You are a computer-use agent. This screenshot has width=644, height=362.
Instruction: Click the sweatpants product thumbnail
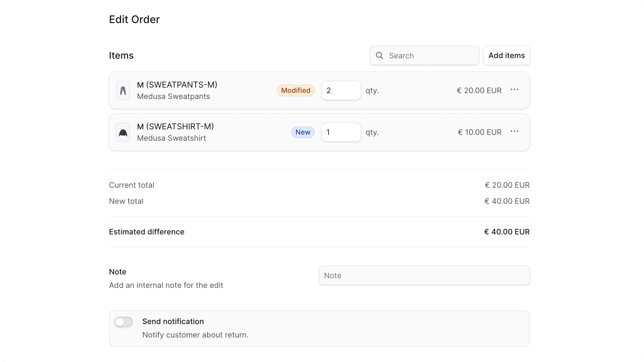123,90
